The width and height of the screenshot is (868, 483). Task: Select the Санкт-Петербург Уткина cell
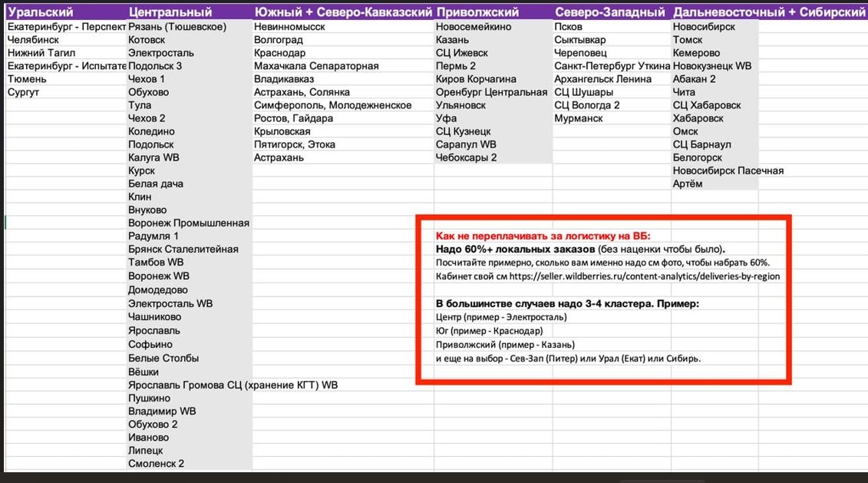[612, 66]
